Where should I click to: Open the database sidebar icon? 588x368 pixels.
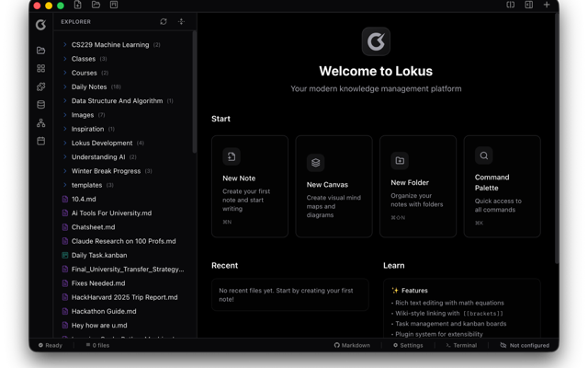coord(40,105)
